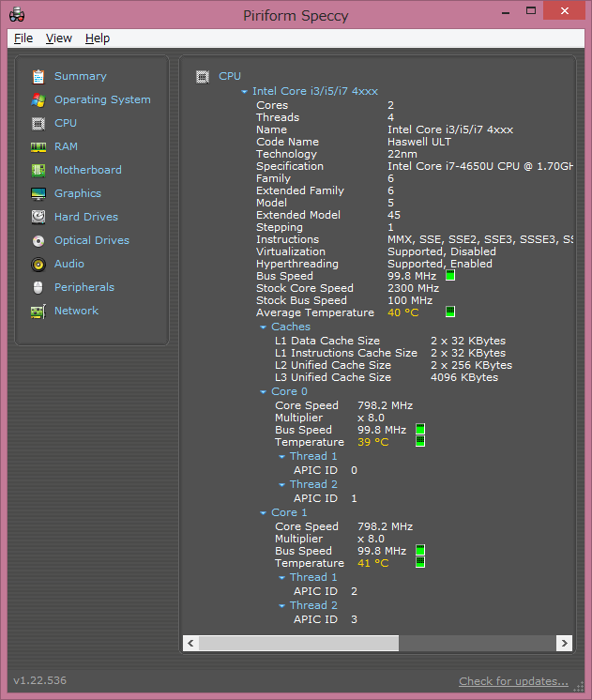Click the Network card icon
Image resolution: width=592 pixels, height=700 pixels.
[38, 312]
